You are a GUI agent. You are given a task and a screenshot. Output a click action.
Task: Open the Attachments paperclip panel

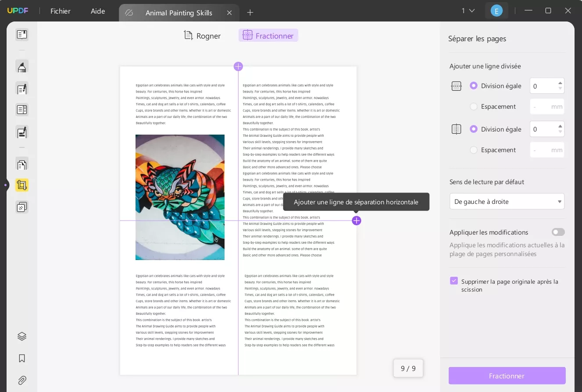click(x=22, y=380)
